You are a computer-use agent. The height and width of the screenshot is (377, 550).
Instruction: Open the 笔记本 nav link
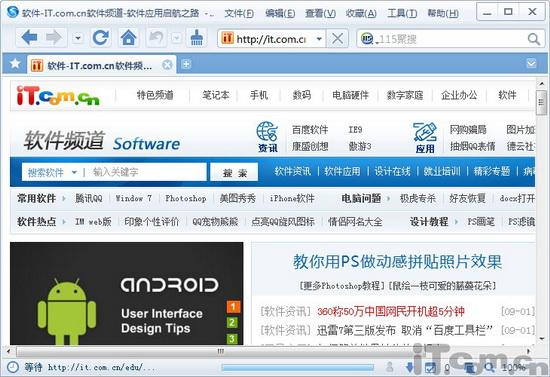(215, 95)
